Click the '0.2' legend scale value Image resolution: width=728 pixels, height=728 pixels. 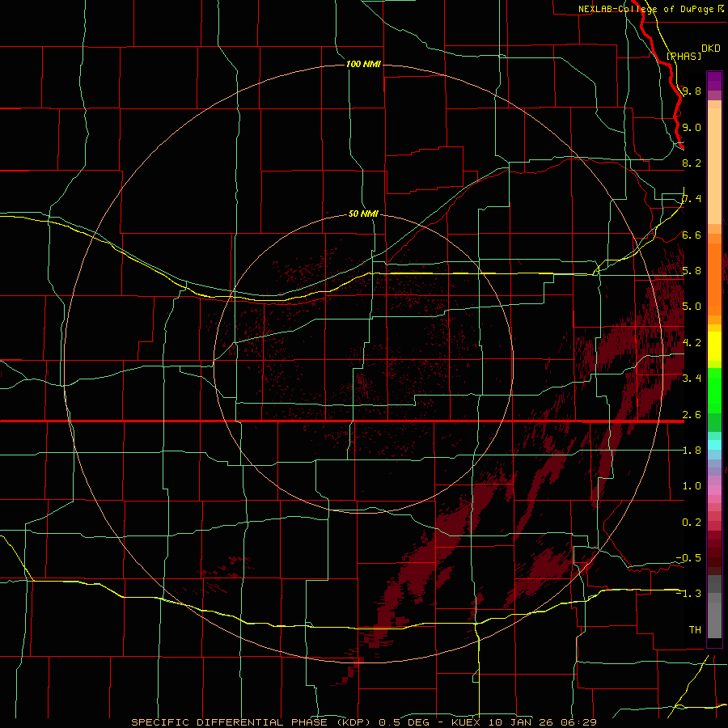click(x=692, y=523)
